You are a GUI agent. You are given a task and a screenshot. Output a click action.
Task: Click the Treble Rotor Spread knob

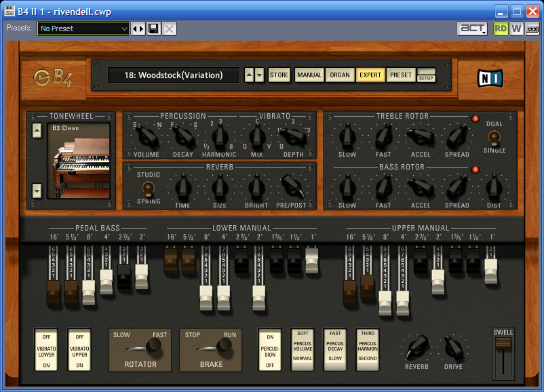tap(457, 136)
